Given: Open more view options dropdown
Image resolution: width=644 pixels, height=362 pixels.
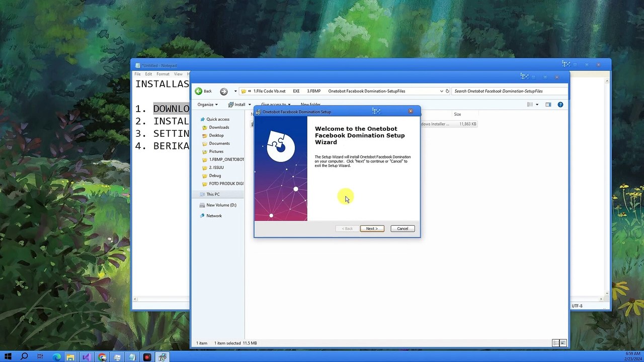Looking at the screenshot, I should tap(537, 105).
